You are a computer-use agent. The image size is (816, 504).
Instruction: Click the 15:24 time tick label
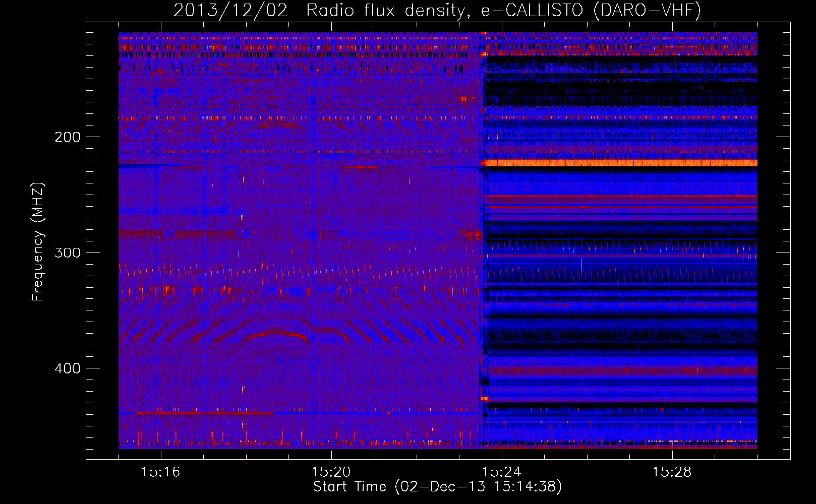pyautogui.click(x=501, y=472)
